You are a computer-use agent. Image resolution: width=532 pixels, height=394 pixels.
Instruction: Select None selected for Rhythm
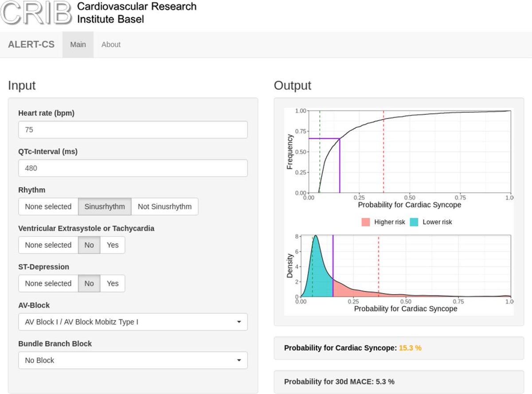(48, 207)
